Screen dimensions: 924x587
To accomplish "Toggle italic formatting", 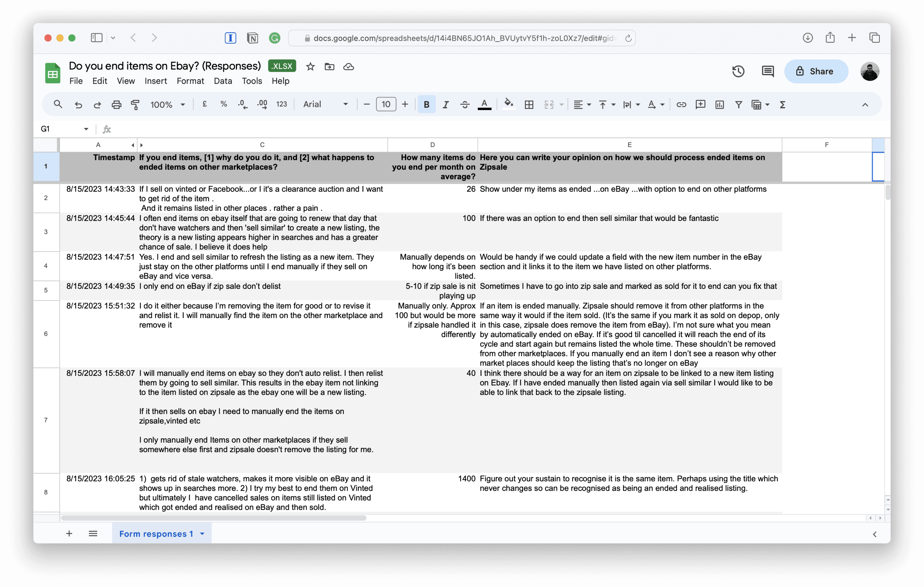I will point(445,104).
